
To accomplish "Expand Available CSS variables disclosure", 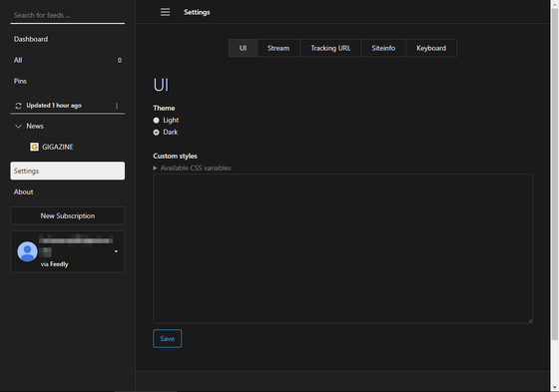I will point(155,168).
